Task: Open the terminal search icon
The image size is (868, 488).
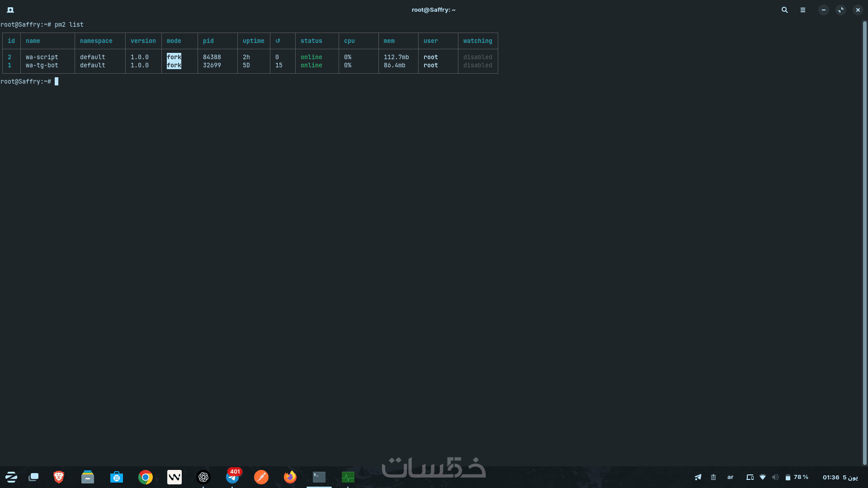Action: 785,10
